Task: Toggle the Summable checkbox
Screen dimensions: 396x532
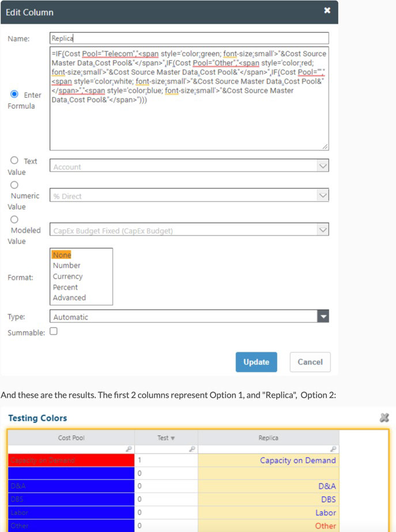Action: coord(54,331)
